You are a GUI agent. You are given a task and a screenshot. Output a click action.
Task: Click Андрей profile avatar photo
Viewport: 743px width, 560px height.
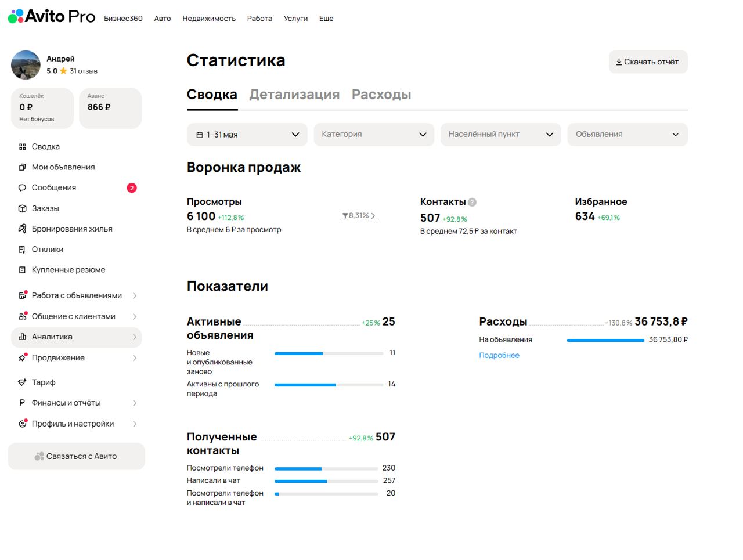pyautogui.click(x=26, y=64)
